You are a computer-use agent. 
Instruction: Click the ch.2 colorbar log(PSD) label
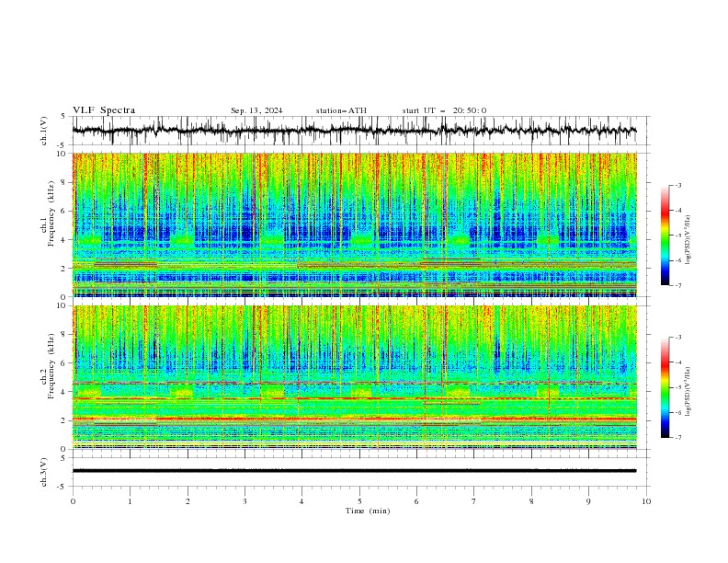[x=688, y=392]
